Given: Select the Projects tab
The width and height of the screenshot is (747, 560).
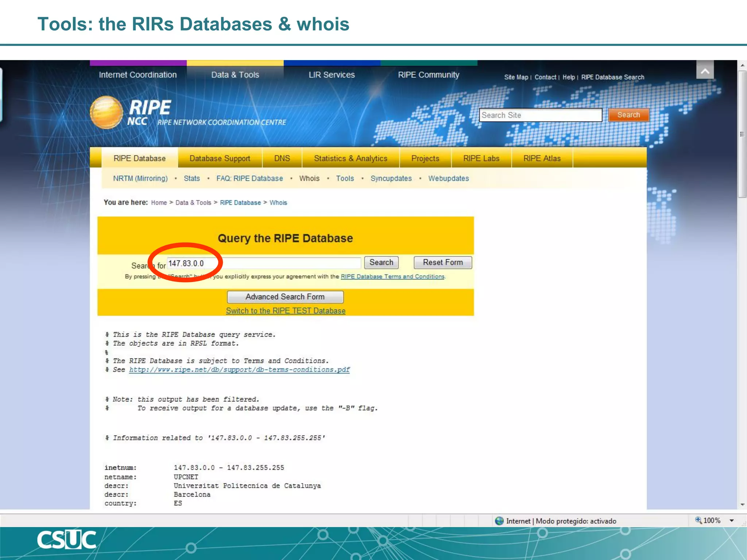Looking at the screenshot, I should (425, 158).
